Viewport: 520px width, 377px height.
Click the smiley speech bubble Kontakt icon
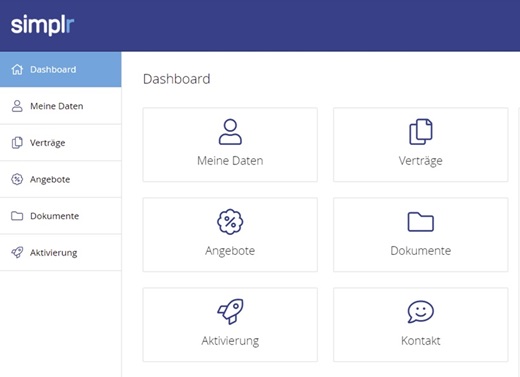tap(421, 312)
